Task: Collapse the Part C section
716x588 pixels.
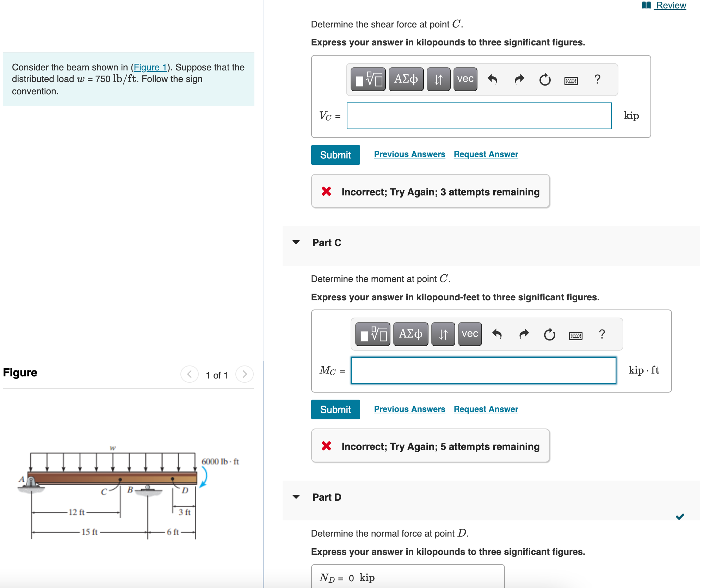Action: coord(296,242)
